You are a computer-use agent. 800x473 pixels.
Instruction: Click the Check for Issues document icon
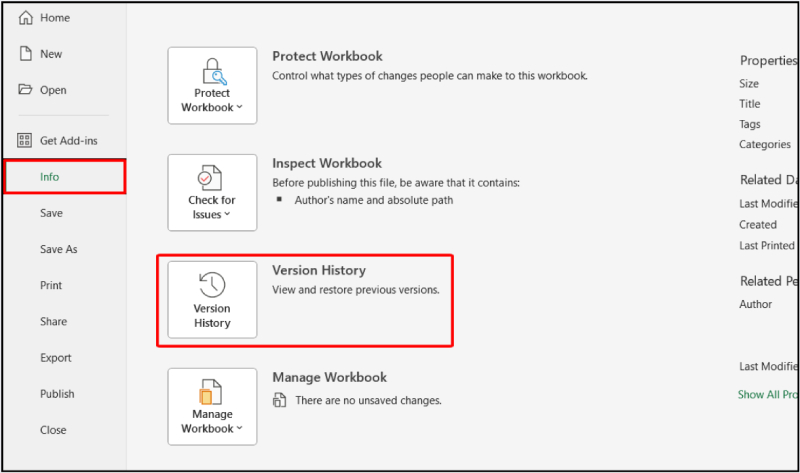[212, 178]
